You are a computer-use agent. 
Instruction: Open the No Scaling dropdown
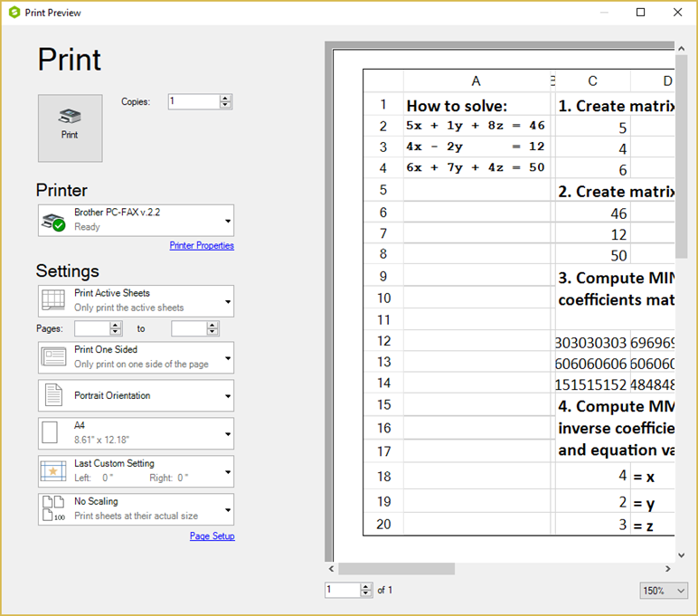tap(136, 509)
